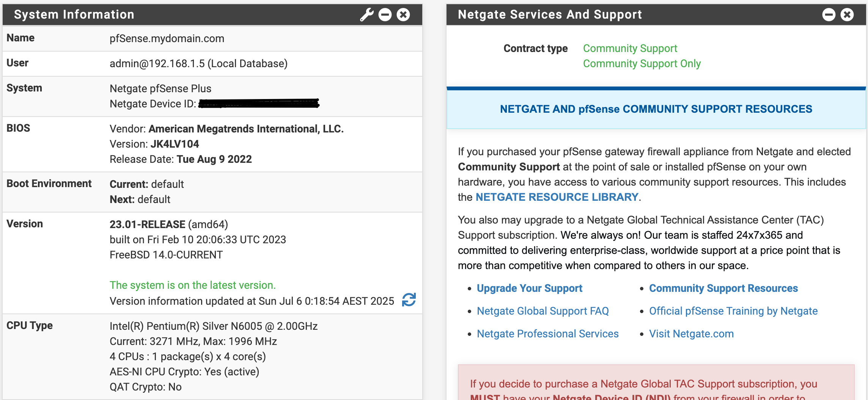Click the redacted Netgate Device ID
The height and width of the screenshot is (400, 868).
[x=259, y=104]
